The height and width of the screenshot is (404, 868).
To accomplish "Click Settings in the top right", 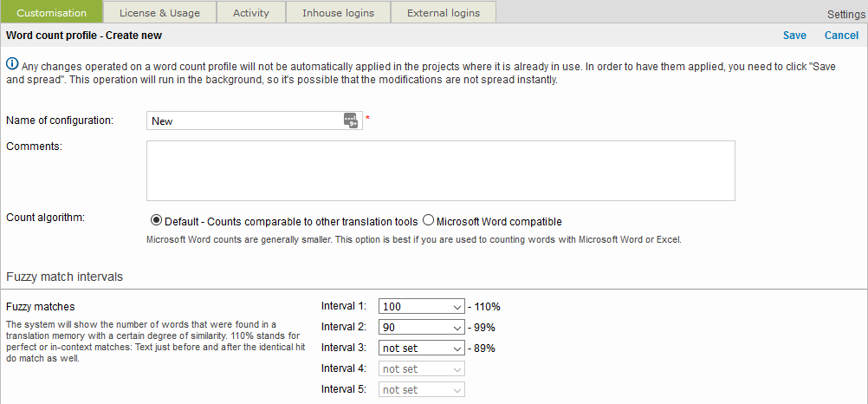I will coord(845,15).
